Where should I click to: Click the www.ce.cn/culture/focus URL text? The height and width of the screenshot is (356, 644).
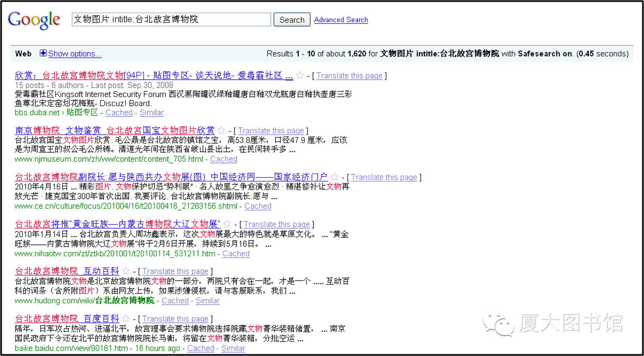pos(127,206)
